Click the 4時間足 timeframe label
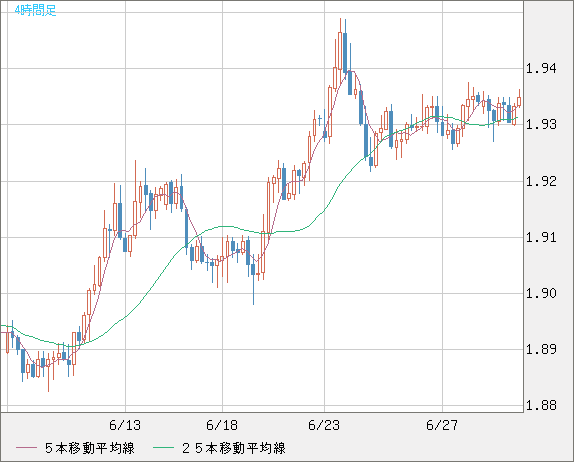Viewport: 574px width, 462px height. [x=36, y=10]
